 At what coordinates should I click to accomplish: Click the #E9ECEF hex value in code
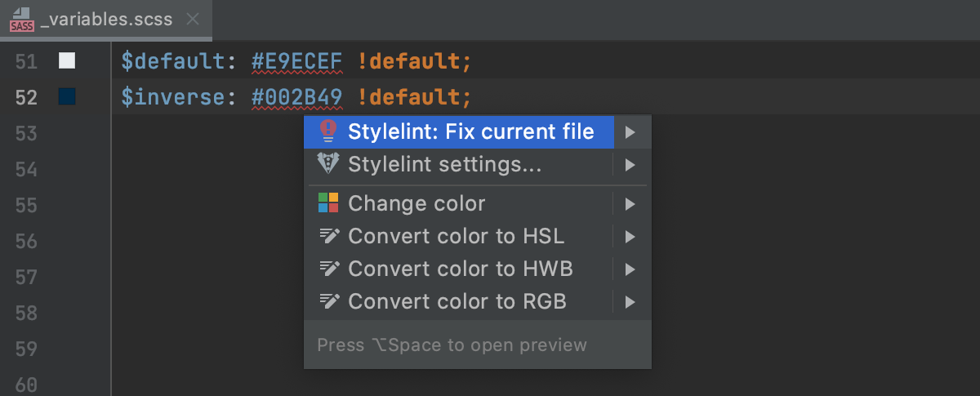(296, 61)
